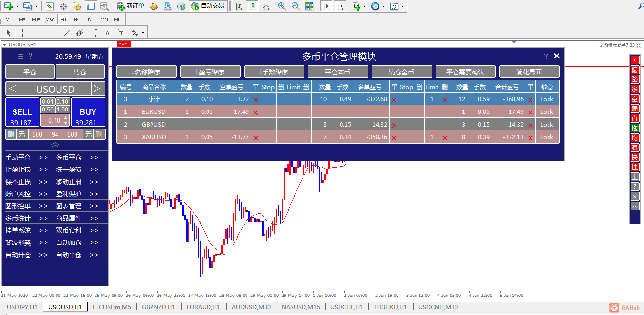Zoom out on the chart

tap(296, 6)
